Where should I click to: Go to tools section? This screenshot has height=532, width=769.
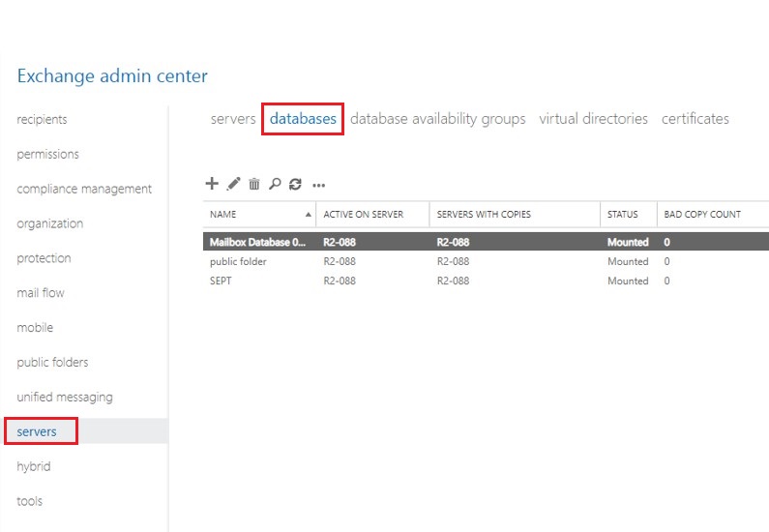(29, 501)
